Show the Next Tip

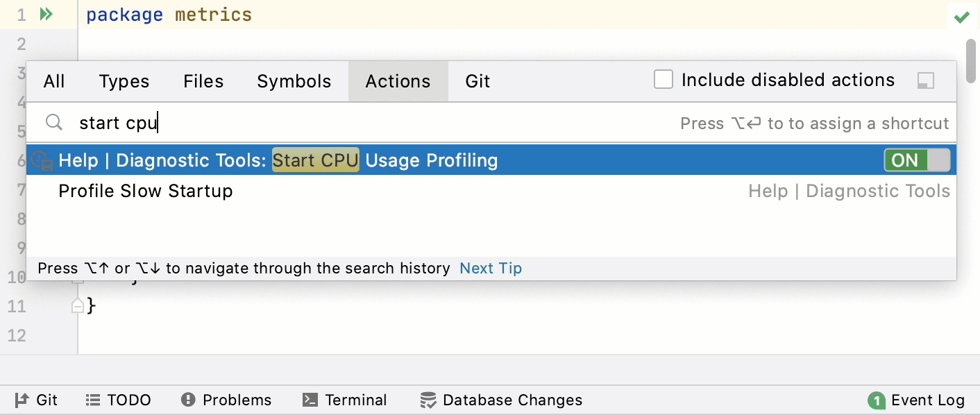tap(491, 268)
